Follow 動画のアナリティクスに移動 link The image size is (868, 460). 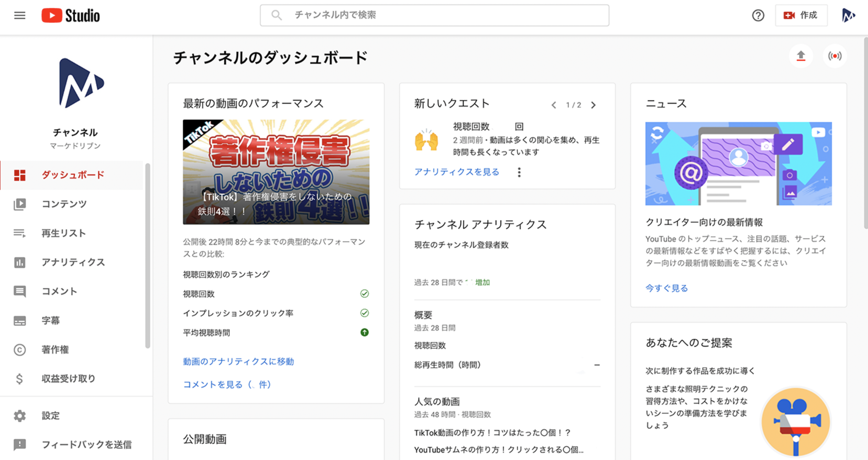[238, 361]
